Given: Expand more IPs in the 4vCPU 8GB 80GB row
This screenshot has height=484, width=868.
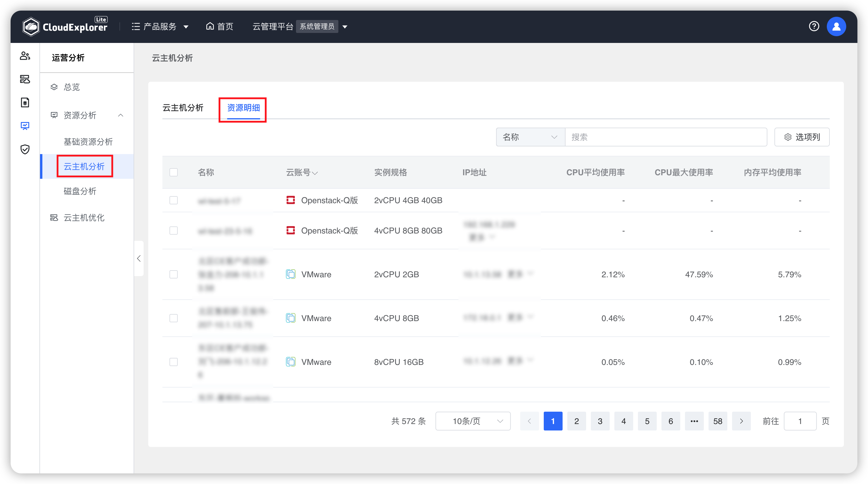Looking at the screenshot, I should [482, 237].
